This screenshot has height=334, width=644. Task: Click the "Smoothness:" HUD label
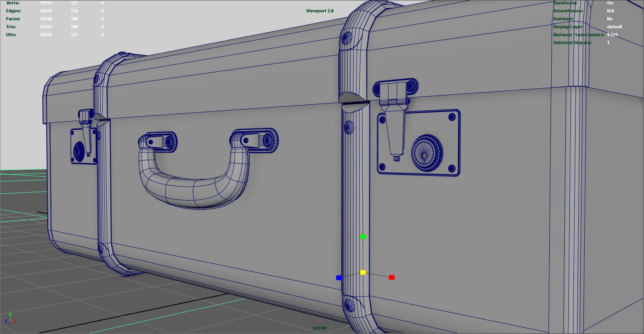(568, 11)
